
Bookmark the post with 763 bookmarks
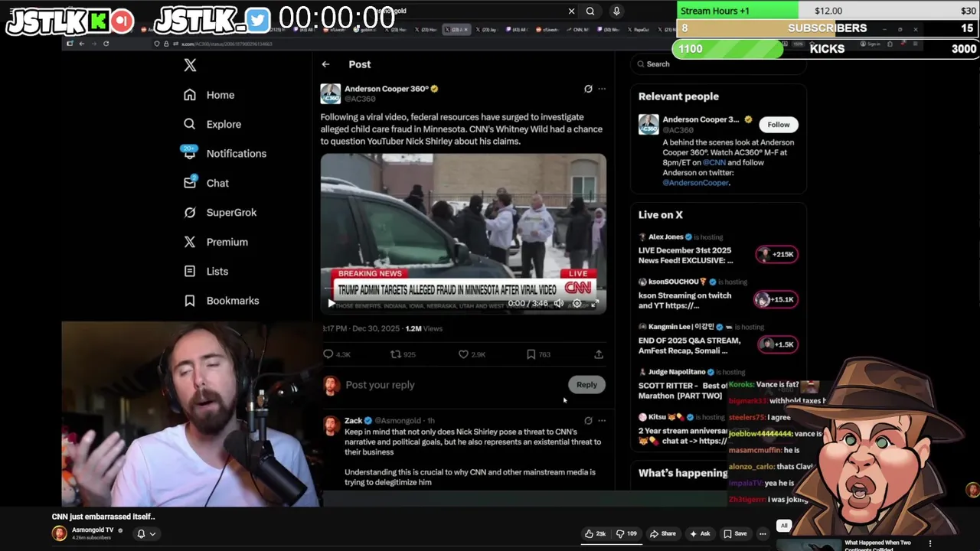538,354
